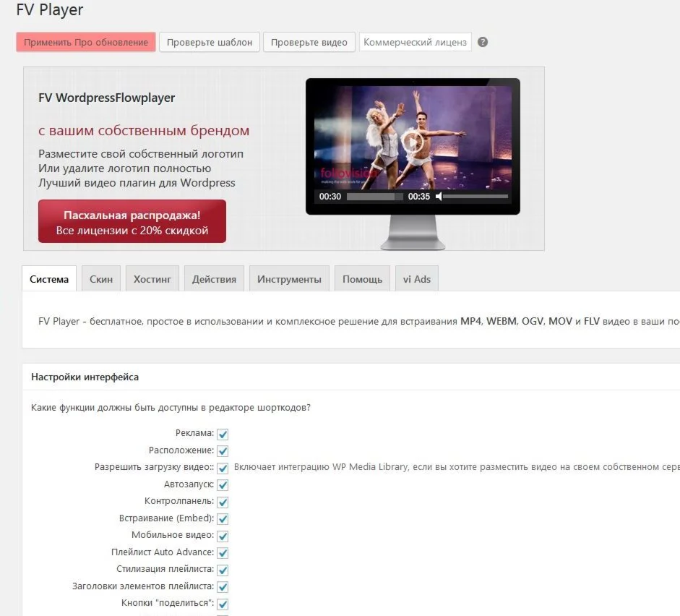
Task: Switch to the vi Ads tab
Action: (x=416, y=278)
